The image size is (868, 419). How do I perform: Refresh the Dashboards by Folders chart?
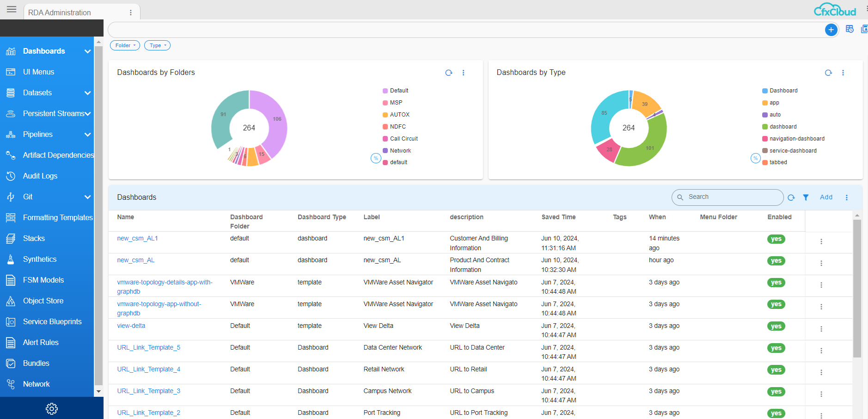click(x=448, y=73)
